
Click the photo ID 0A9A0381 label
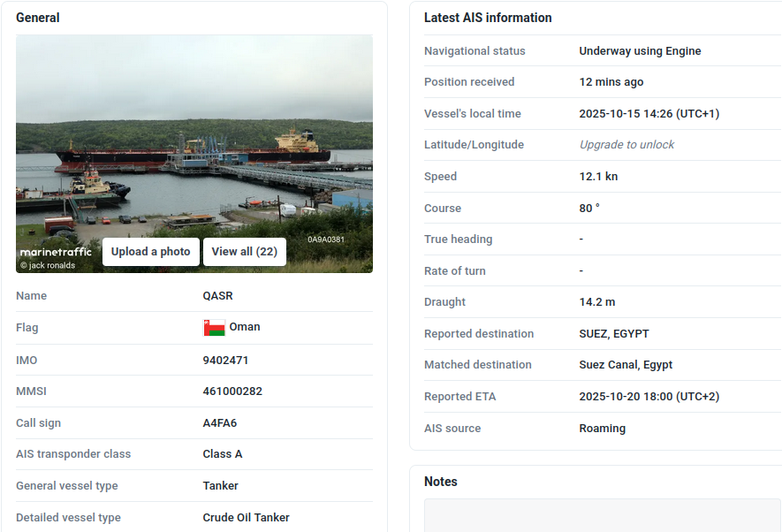coord(326,239)
